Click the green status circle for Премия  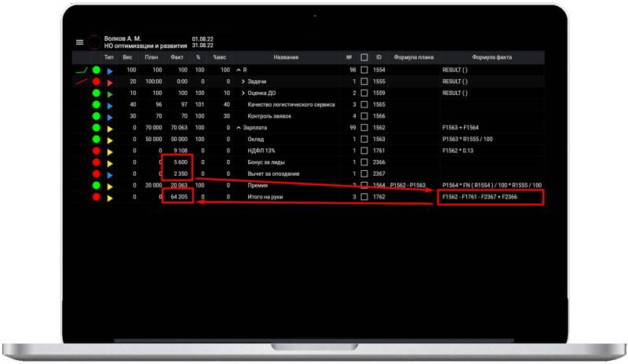[x=97, y=185]
